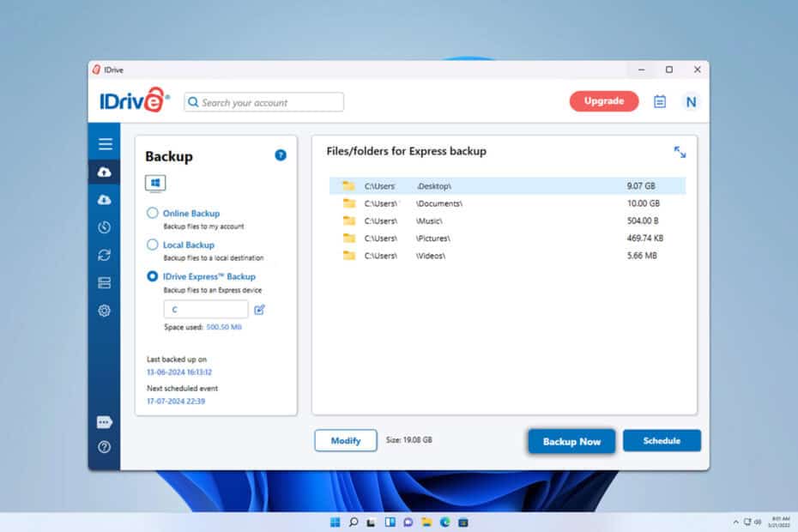Open the Restore cloud-download sidebar icon
This screenshot has height=532, width=798.
point(105,200)
